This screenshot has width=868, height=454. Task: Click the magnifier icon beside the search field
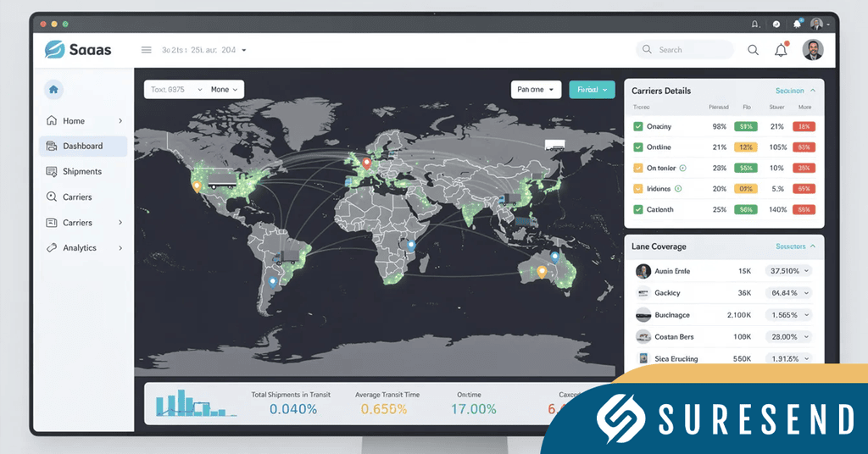(753, 50)
